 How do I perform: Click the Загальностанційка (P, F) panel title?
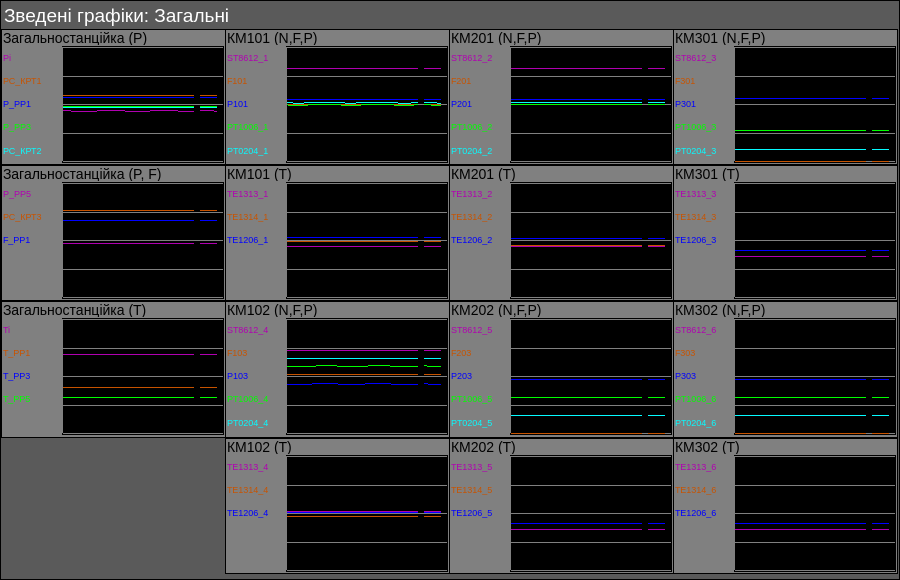click(82, 174)
